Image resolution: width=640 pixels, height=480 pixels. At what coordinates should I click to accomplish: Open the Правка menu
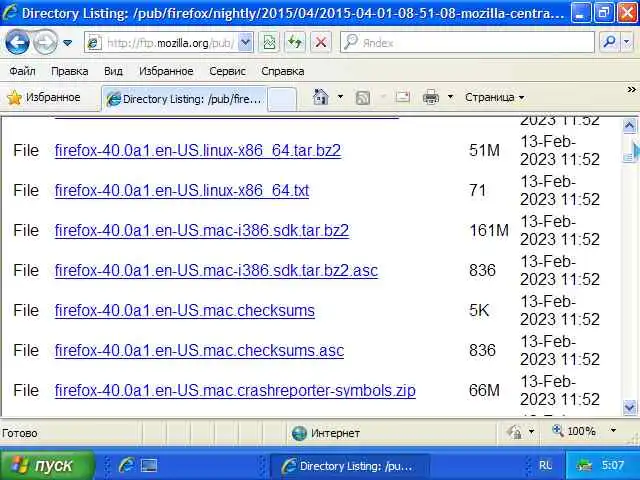pos(69,71)
